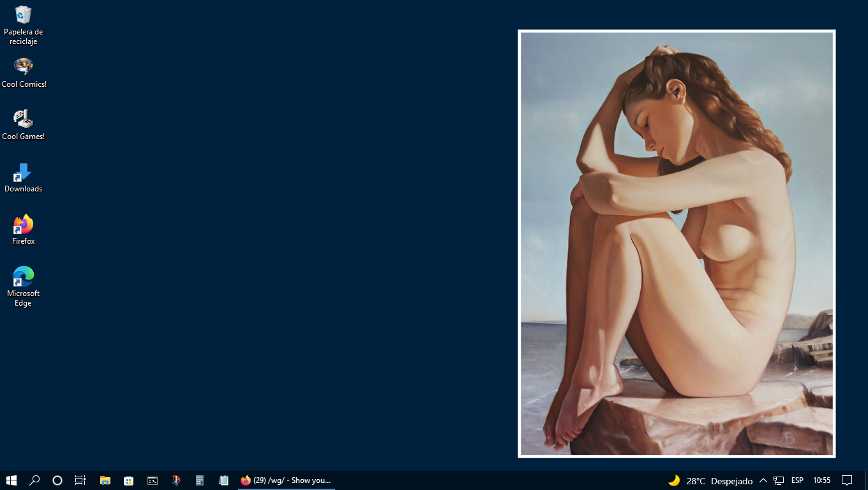Open the Snipping Tool scissors icon

click(176, 480)
